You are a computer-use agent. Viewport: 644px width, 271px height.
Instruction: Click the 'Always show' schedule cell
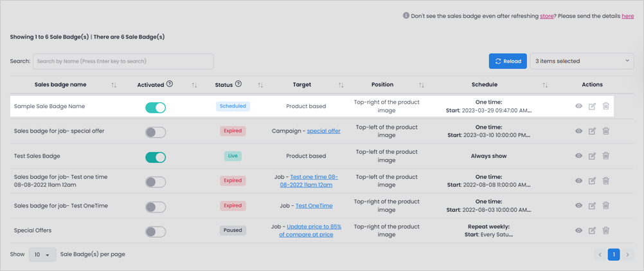[x=488, y=156]
